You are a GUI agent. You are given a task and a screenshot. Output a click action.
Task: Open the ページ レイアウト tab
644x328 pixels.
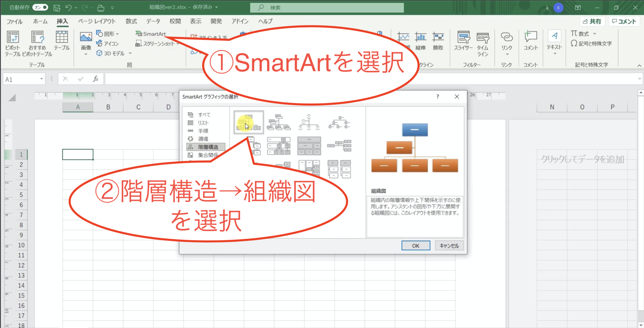click(97, 21)
